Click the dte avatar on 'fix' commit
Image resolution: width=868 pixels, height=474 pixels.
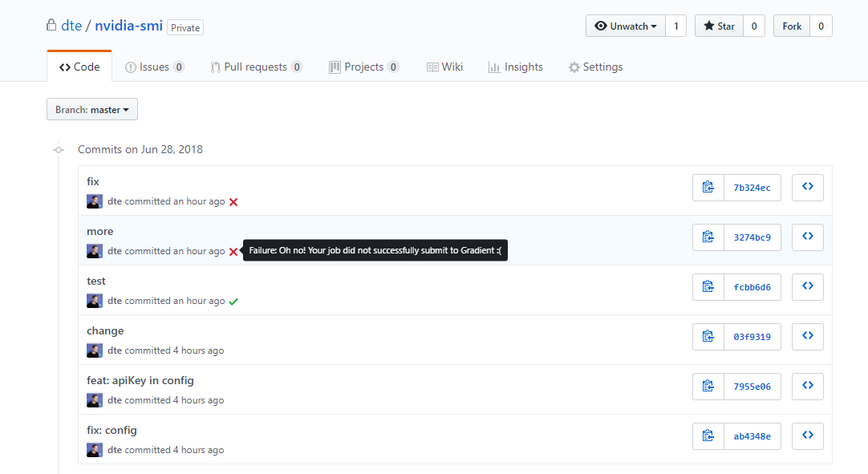tap(95, 201)
